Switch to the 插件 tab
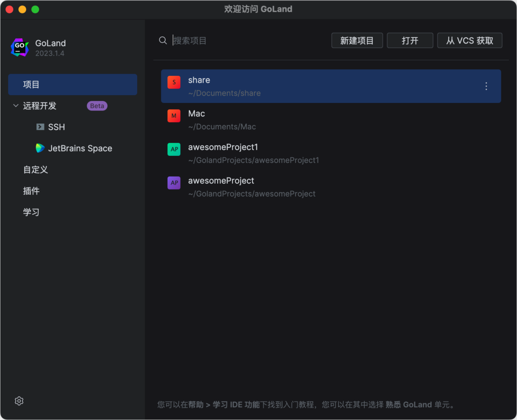Viewport: 517px width, 420px height. (x=31, y=191)
